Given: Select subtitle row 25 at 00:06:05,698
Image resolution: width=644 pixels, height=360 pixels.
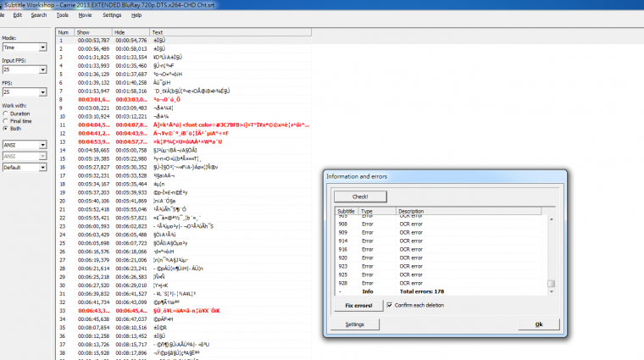Looking at the screenshot, I should [x=184, y=243].
